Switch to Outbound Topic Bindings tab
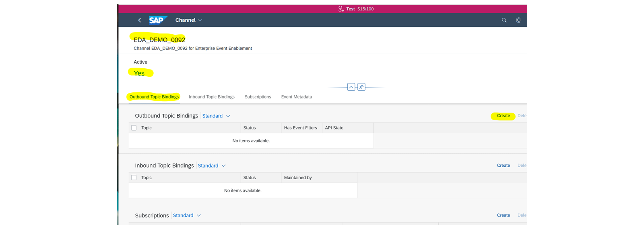 tap(154, 97)
